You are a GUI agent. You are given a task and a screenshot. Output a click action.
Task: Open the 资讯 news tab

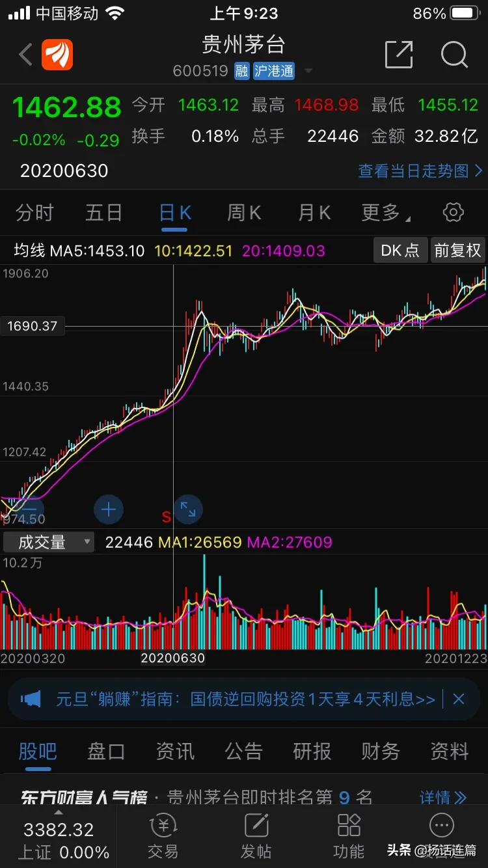[175, 752]
